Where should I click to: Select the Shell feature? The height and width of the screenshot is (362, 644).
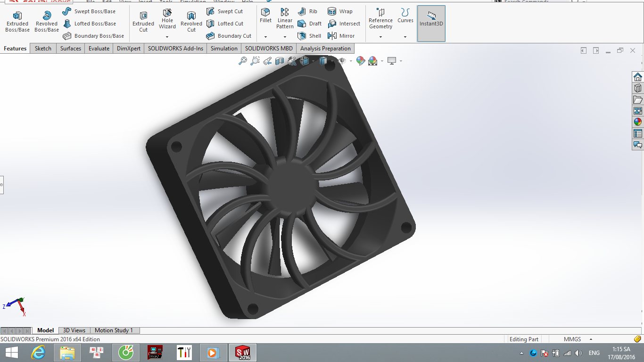309,36
